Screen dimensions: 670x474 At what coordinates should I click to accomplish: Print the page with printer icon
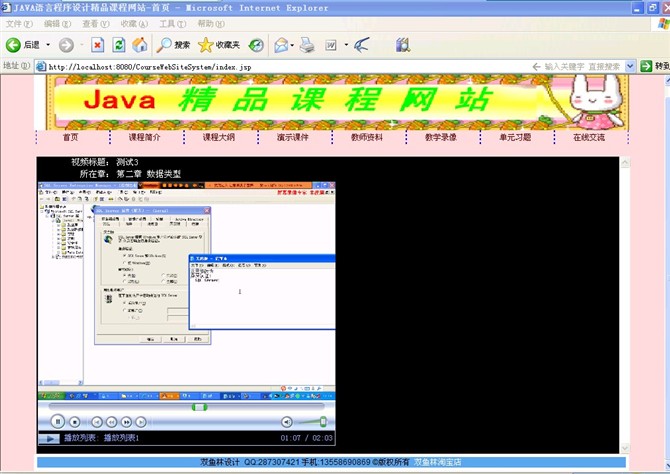307,45
